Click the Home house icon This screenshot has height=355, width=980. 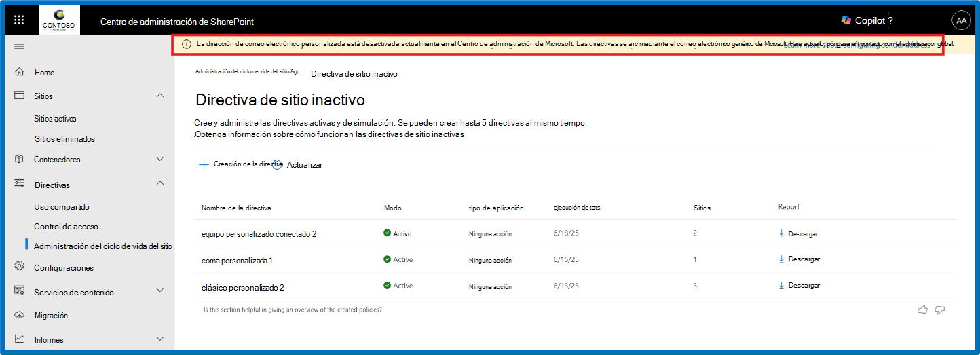(20, 72)
